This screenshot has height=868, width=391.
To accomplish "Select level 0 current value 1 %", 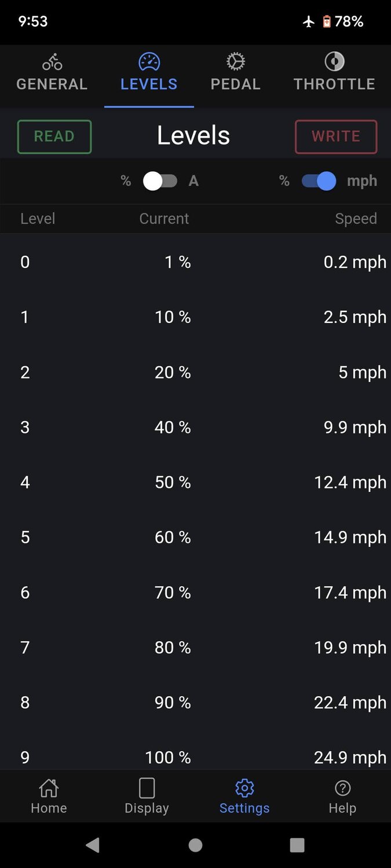I will pos(177,263).
